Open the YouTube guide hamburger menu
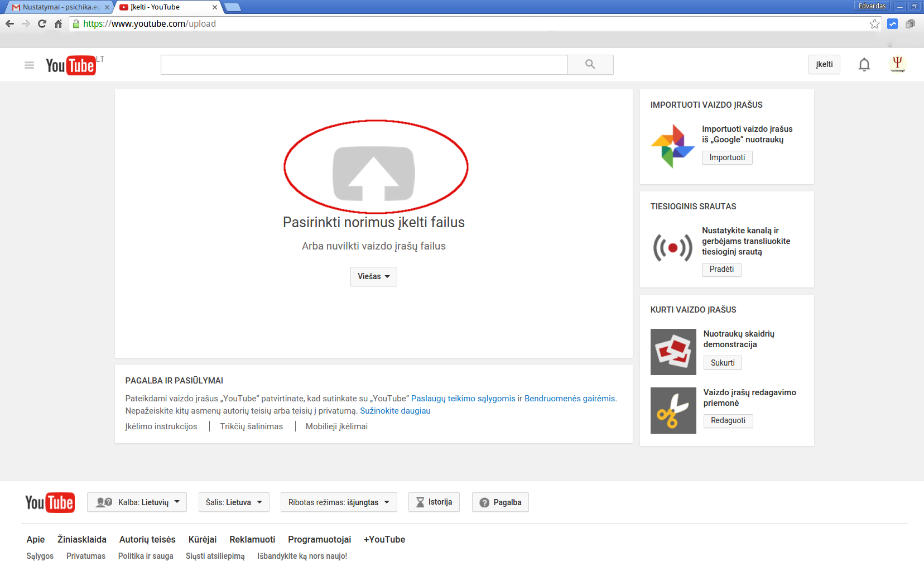This screenshot has width=924, height=561. [x=30, y=65]
